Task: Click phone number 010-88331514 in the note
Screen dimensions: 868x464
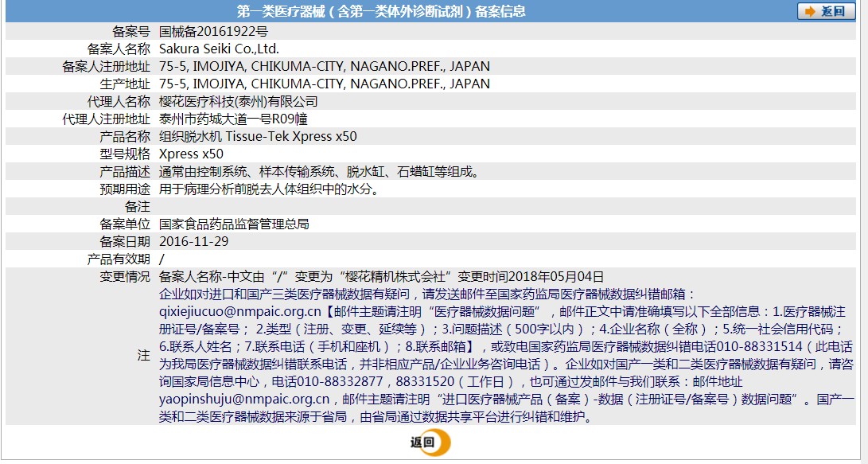Action: click(x=760, y=347)
